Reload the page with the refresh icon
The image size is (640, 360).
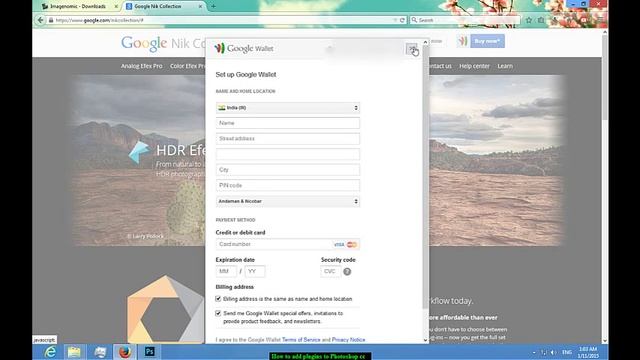pos(402,20)
